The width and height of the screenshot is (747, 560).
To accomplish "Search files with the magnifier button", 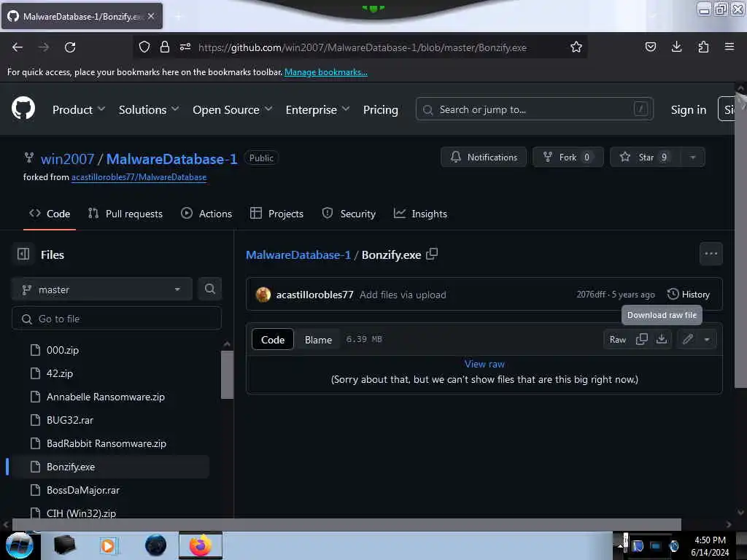I will tap(209, 289).
